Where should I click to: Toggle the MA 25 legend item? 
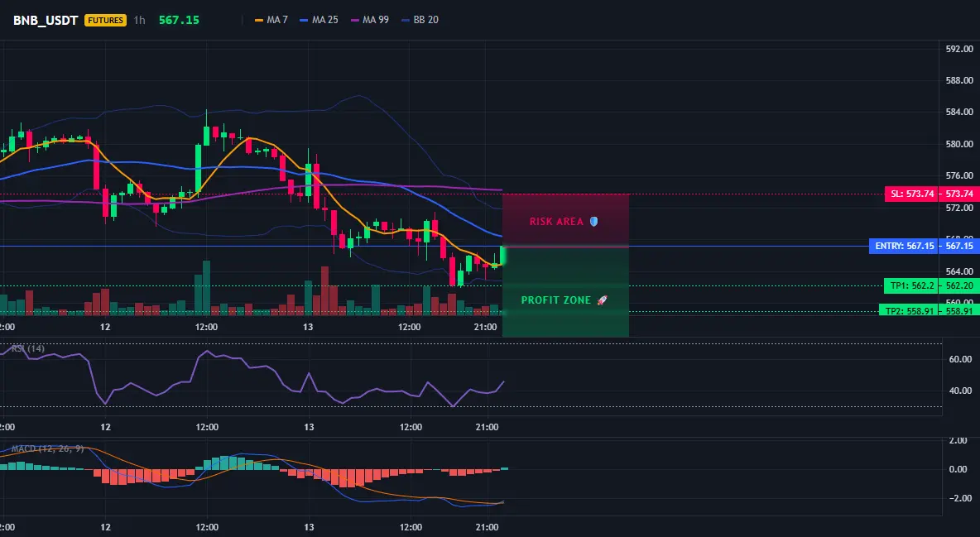pos(319,20)
